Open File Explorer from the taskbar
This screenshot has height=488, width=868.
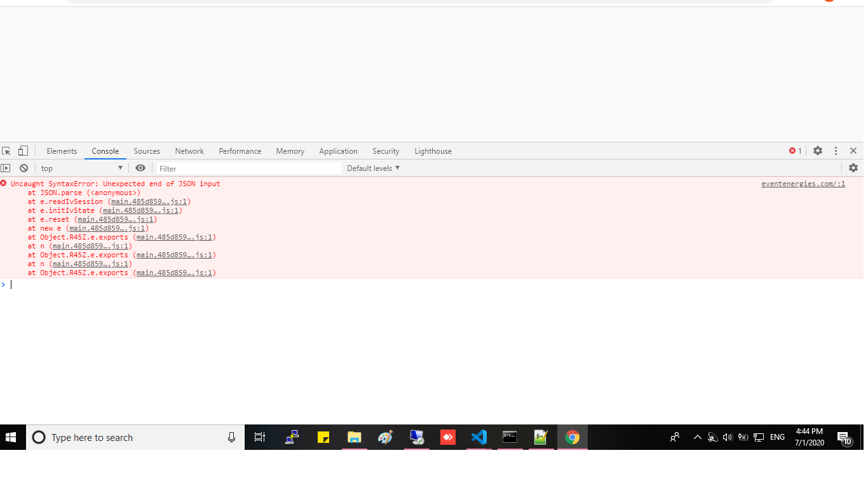pos(354,437)
